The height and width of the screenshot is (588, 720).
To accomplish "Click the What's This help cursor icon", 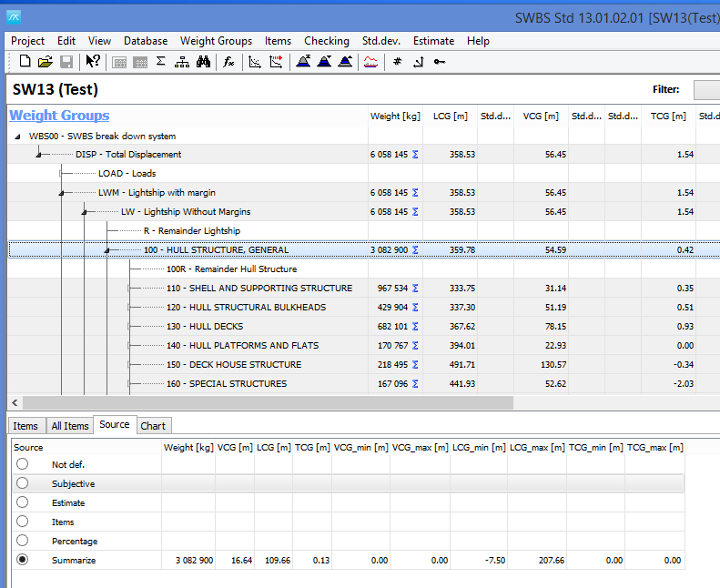I will pyautogui.click(x=93, y=62).
